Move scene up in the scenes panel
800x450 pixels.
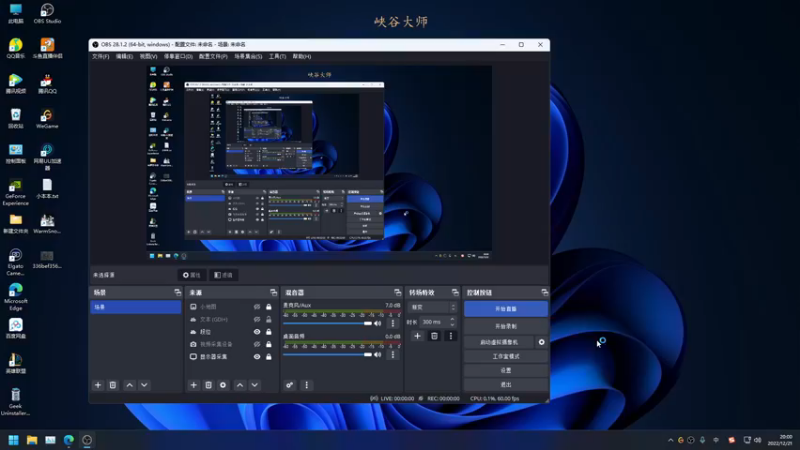coord(130,385)
